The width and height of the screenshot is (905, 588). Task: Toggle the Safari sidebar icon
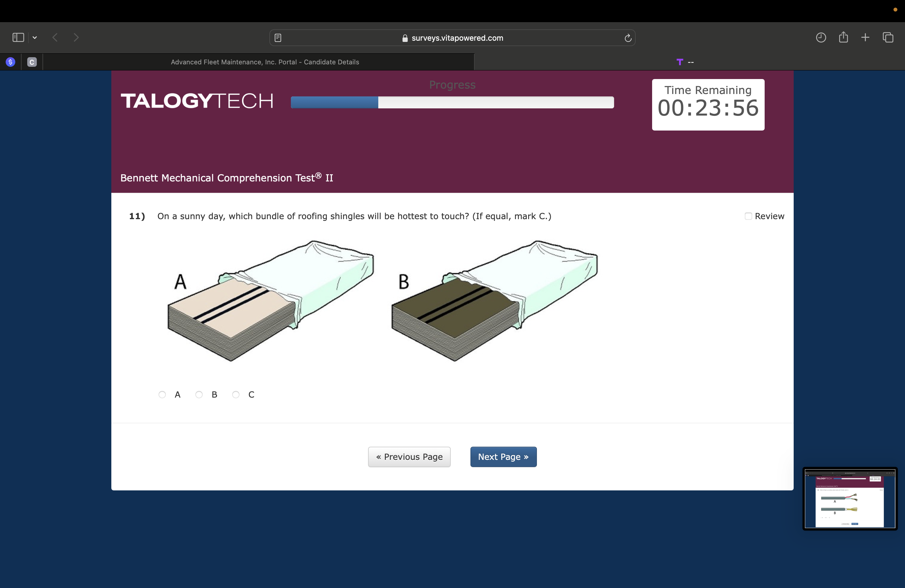click(18, 37)
